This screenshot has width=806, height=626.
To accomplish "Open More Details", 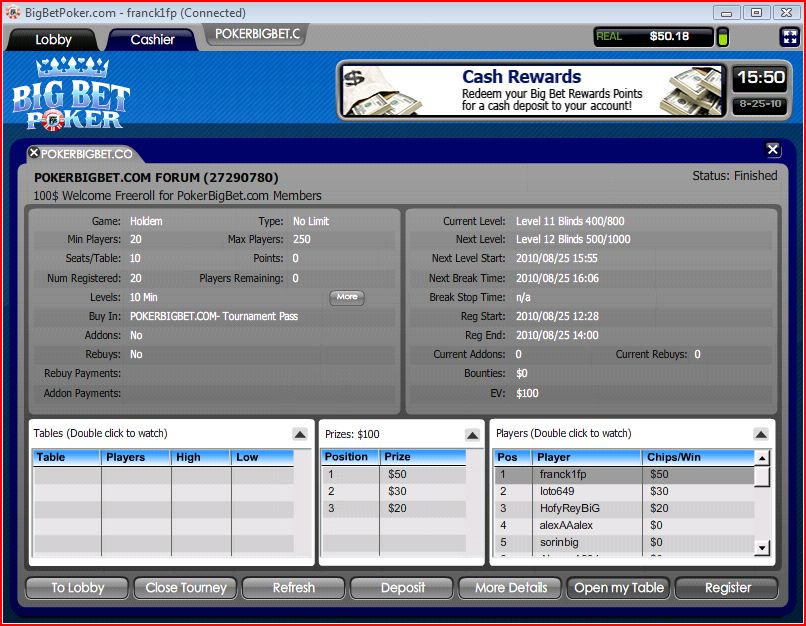I will pyautogui.click(x=510, y=587).
